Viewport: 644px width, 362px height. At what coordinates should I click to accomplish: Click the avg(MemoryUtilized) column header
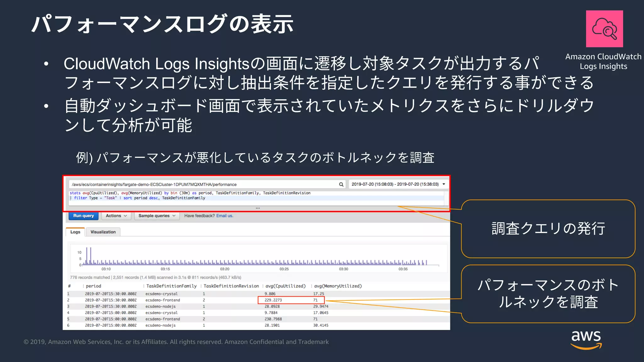[x=338, y=286]
